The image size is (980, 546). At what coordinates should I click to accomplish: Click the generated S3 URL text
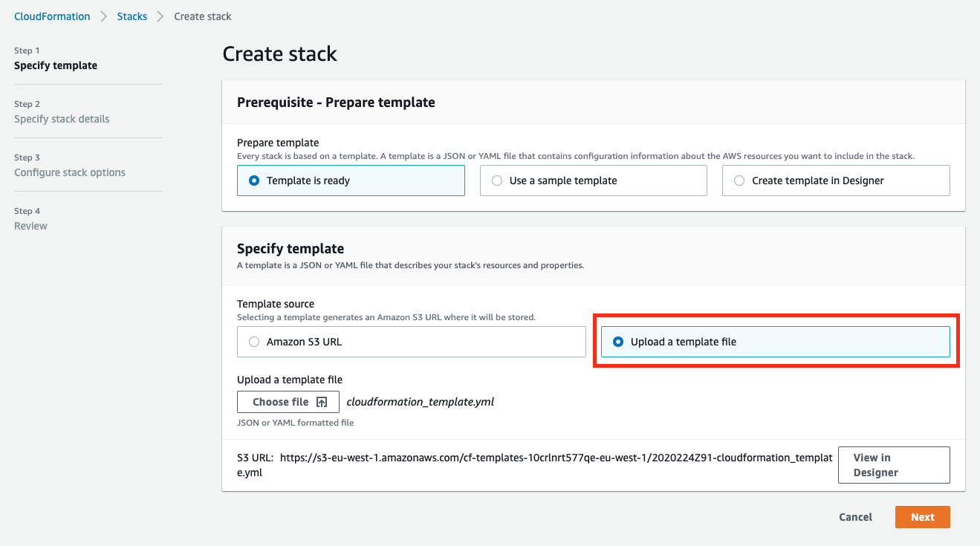pos(554,458)
